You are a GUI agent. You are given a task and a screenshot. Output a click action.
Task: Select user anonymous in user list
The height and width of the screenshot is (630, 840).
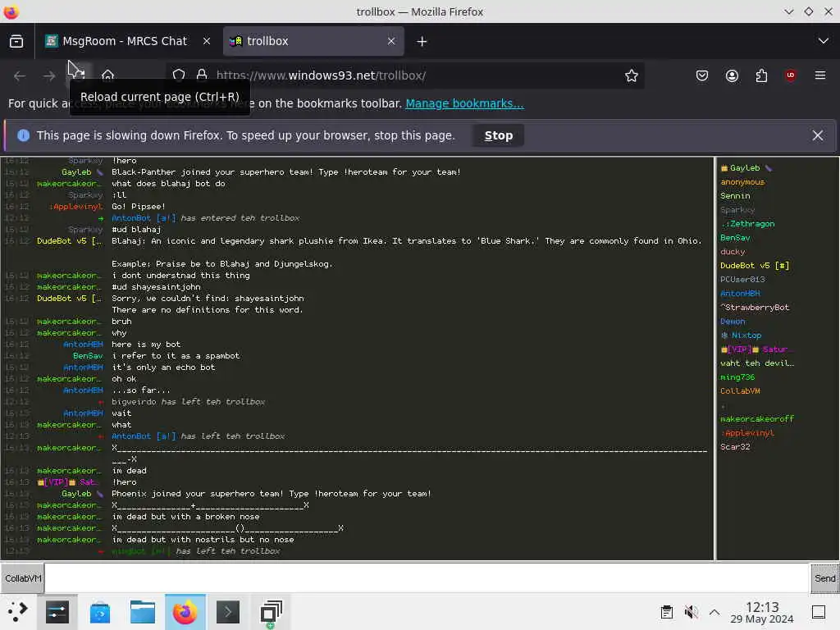coord(742,182)
